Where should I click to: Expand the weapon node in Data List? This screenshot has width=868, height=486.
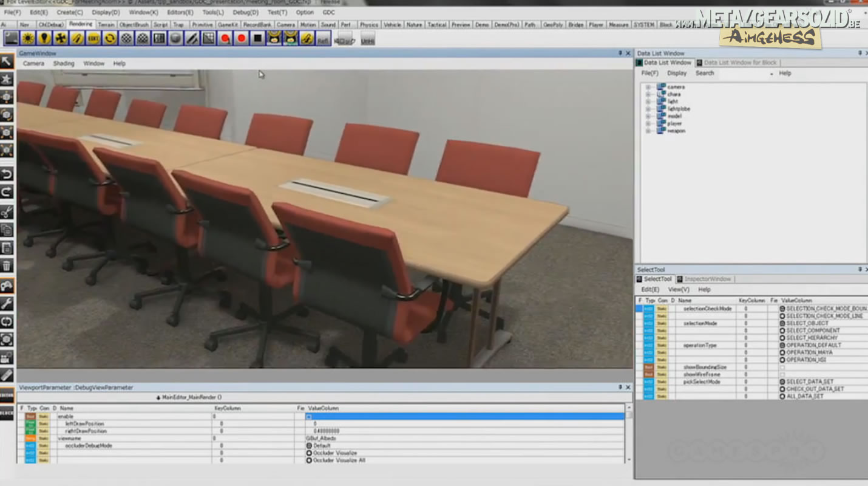[x=648, y=131]
